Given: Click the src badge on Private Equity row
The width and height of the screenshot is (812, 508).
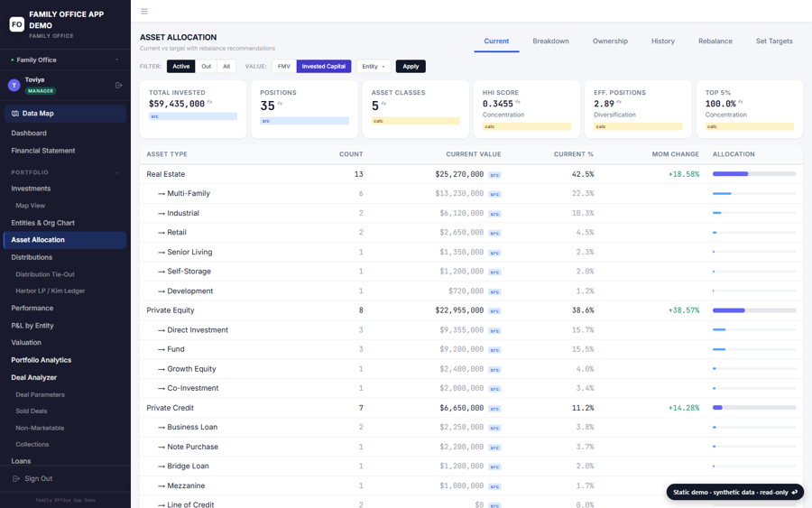Looking at the screenshot, I should (494, 311).
